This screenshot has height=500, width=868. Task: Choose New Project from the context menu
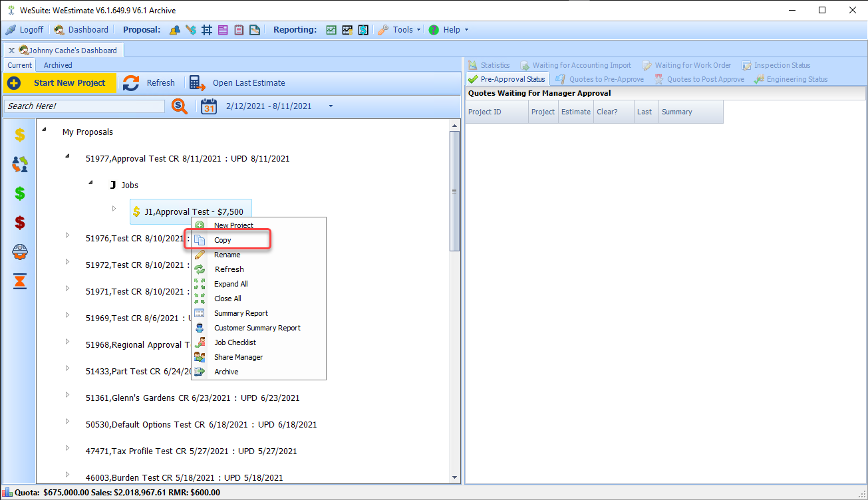258,225
